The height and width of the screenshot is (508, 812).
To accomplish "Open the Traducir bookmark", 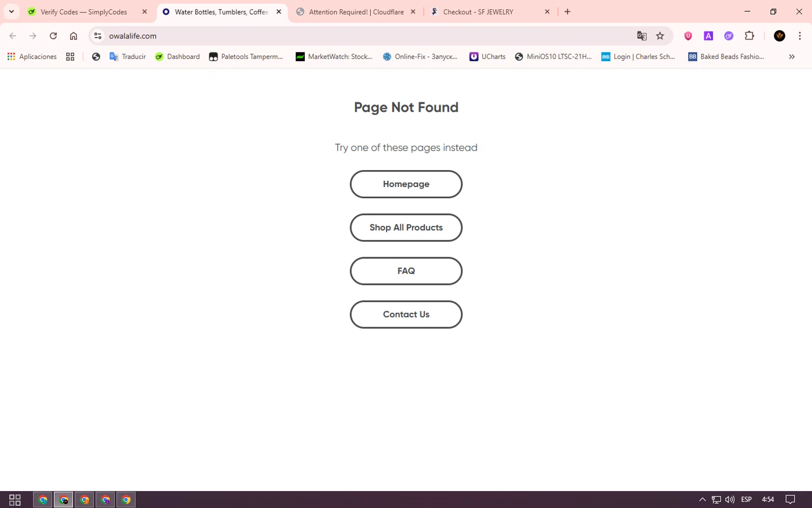I will tap(128, 56).
